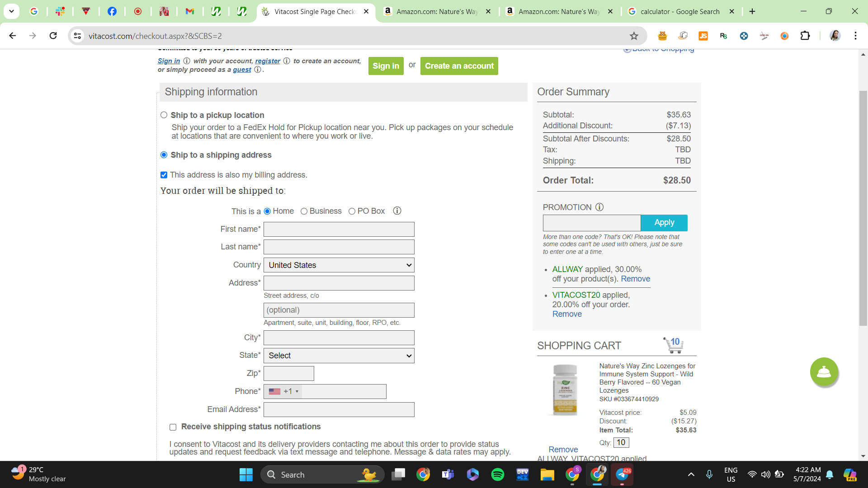Open Chrome's three-dot menu
Viewport: 868px width, 488px height.
pos(855,36)
